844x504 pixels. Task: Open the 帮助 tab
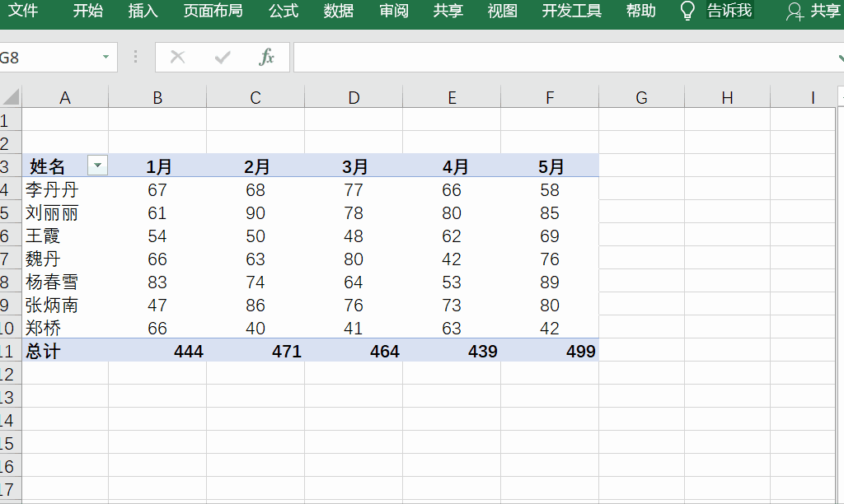pyautogui.click(x=640, y=12)
